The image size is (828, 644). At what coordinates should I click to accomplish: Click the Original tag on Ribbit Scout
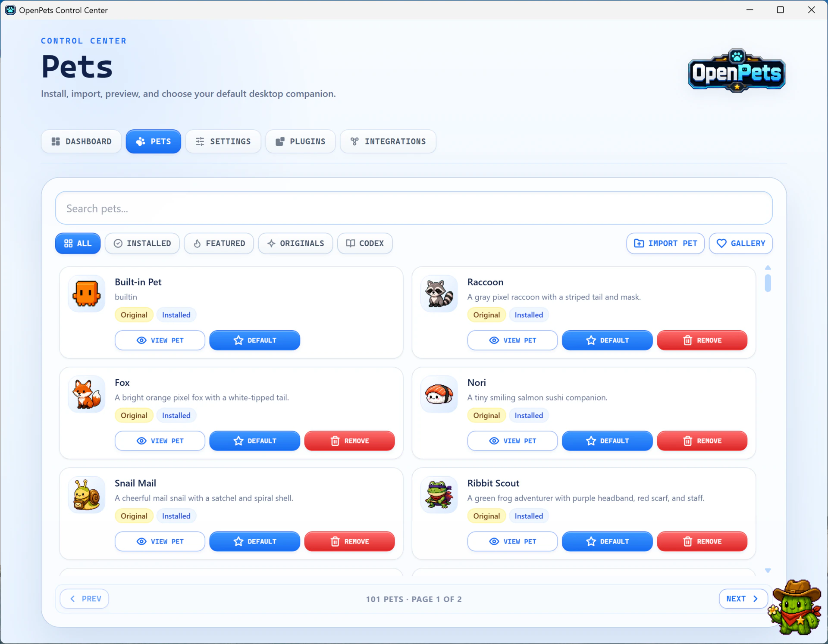[x=486, y=516]
